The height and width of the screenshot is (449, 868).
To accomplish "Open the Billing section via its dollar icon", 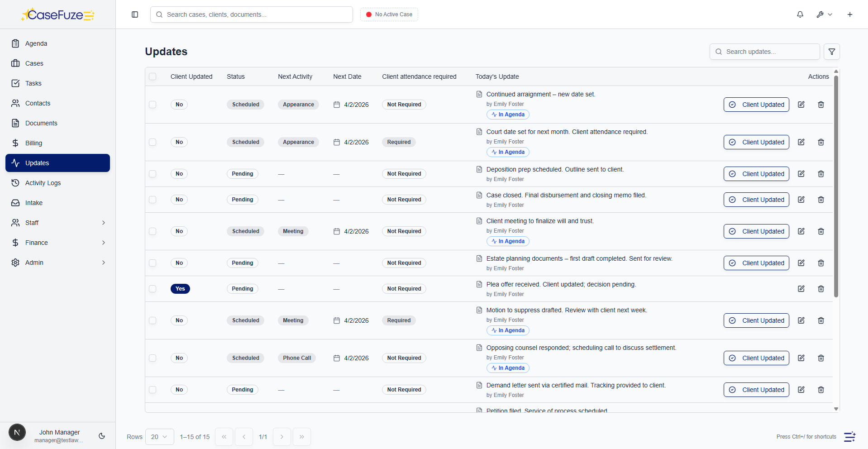I will (16, 143).
